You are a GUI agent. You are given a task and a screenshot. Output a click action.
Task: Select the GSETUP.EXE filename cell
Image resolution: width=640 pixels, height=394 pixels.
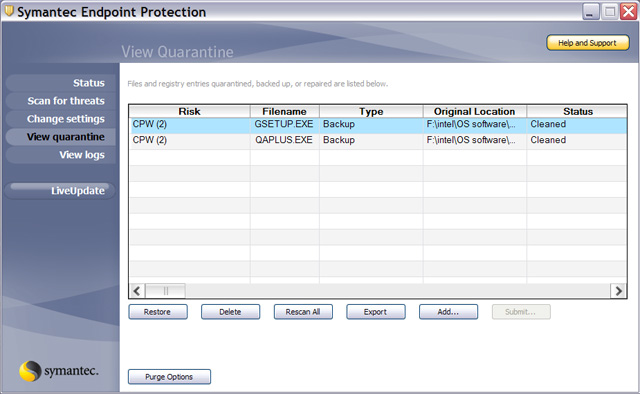(x=284, y=124)
